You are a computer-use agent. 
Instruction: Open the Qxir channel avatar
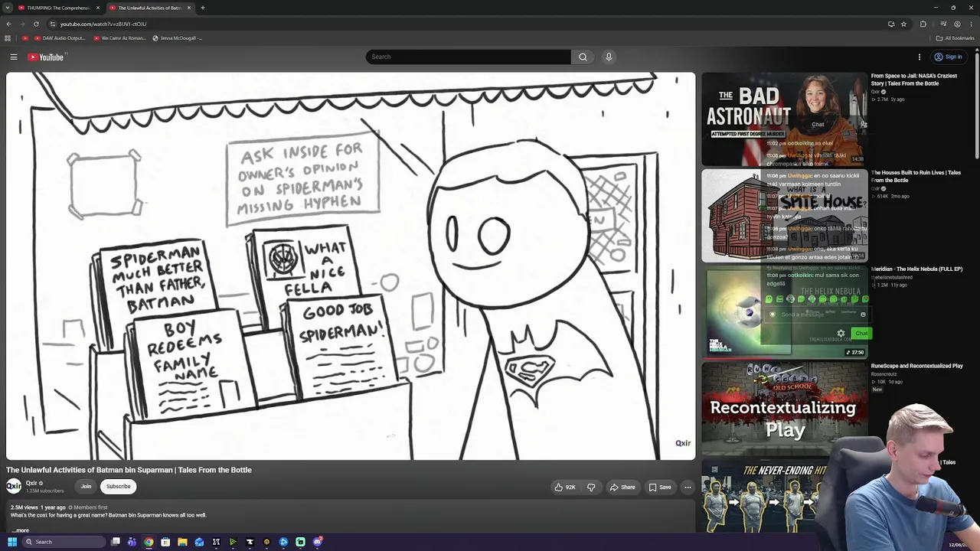click(x=14, y=486)
